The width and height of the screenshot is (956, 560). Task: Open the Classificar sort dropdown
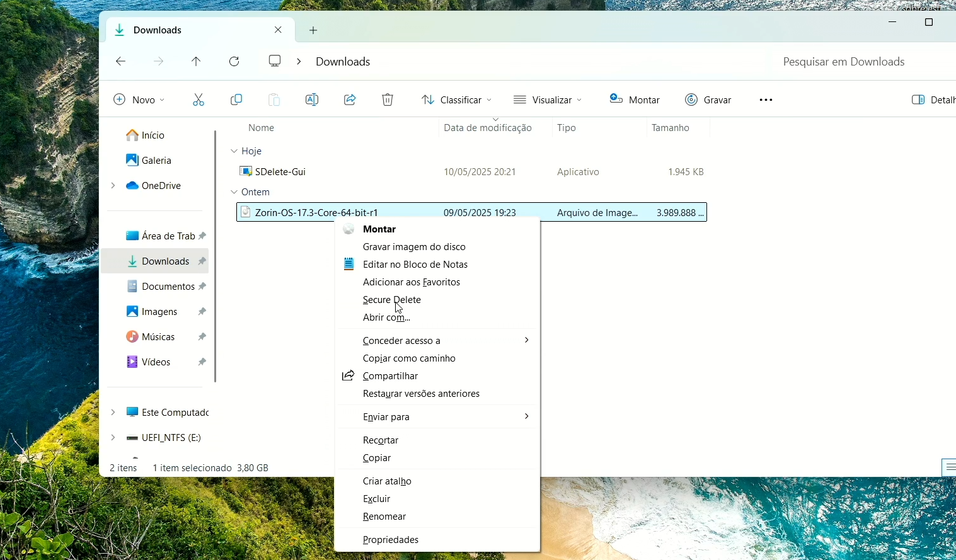click(x=456, y=100)
